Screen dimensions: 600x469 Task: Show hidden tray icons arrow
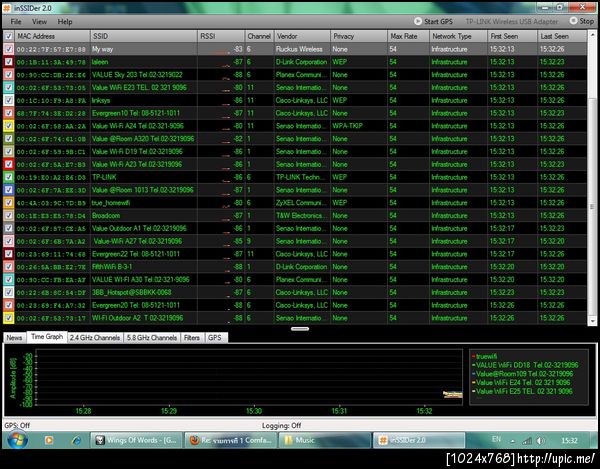point(513,441)
